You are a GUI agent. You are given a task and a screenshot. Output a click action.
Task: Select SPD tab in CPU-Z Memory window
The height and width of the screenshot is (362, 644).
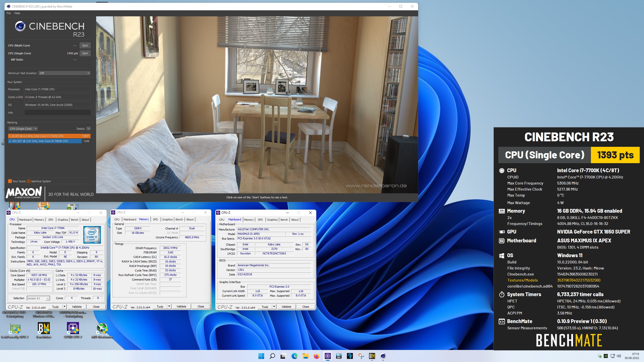click(x=155, y=219)
